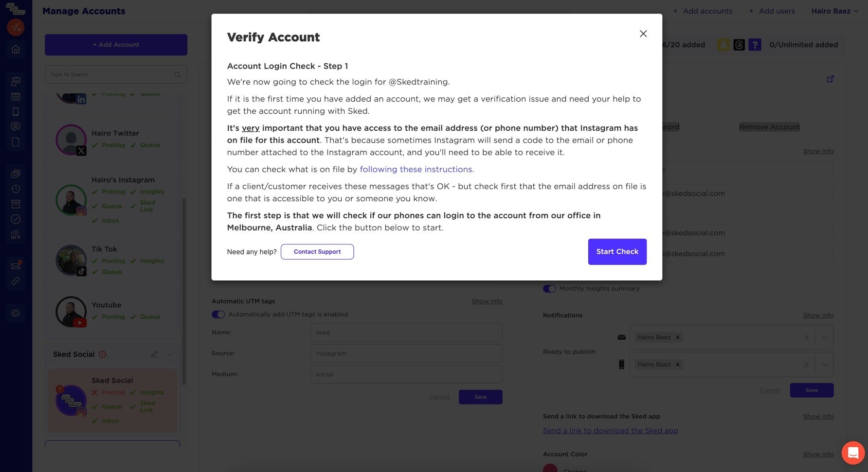Screen dimensions: 868x472
Task: Open the email notification recipients dropdown
Action: [x=824, y=337]
